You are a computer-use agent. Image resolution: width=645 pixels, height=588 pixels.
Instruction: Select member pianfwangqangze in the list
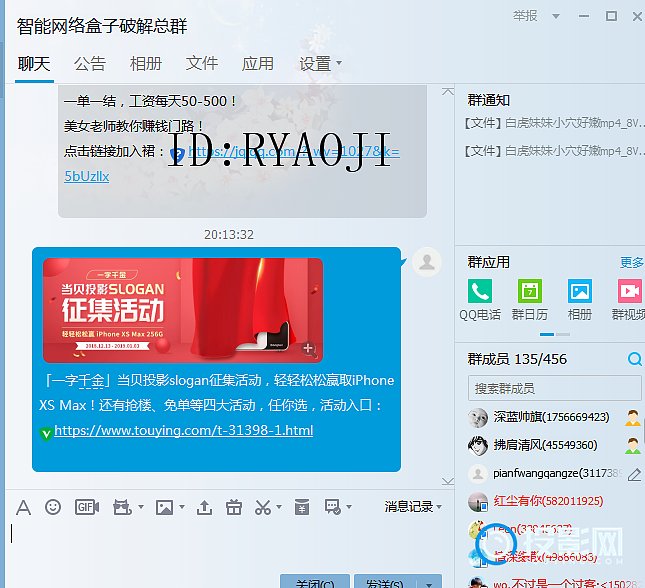point(557,474)
